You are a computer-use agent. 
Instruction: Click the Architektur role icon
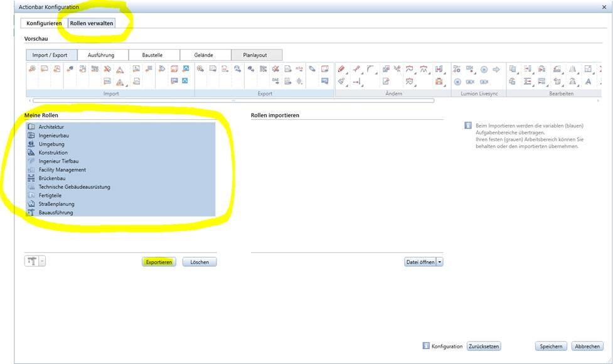(x=32, y=127)
